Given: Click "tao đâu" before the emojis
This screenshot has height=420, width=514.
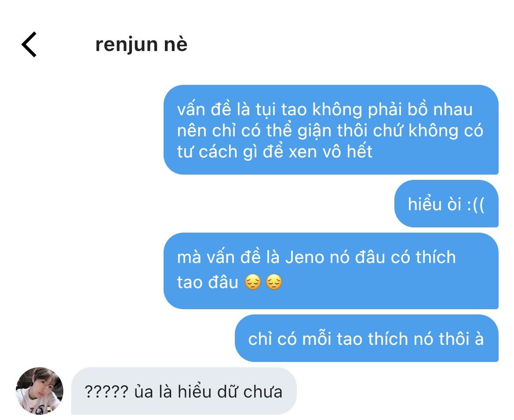Looking at the screenshot, I should (208, 282).
